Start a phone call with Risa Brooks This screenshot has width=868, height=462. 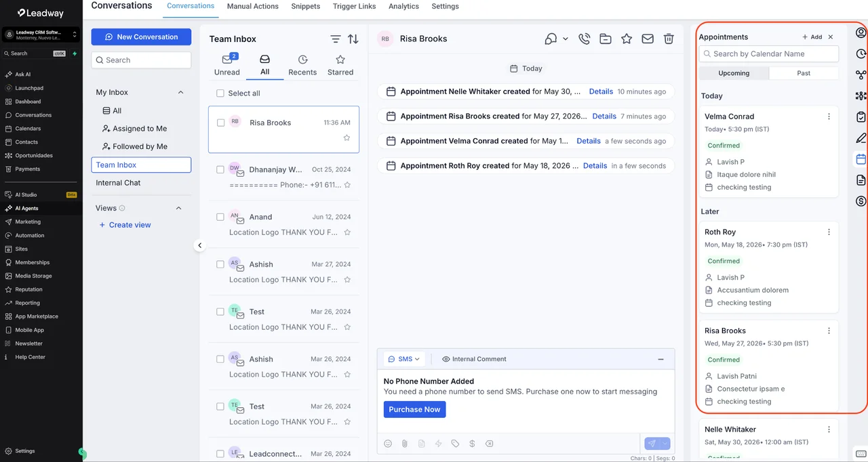pyautogui.click(x=585, y=39)
